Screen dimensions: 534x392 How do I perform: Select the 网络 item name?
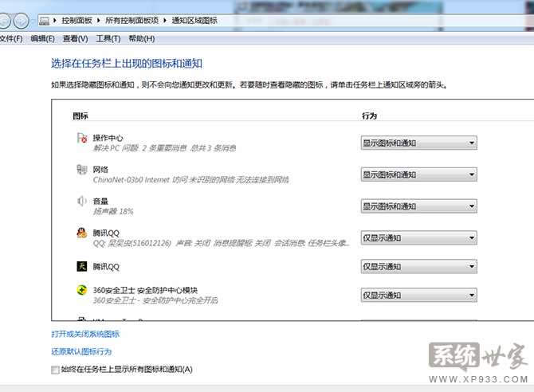click(x=100, y=170)
